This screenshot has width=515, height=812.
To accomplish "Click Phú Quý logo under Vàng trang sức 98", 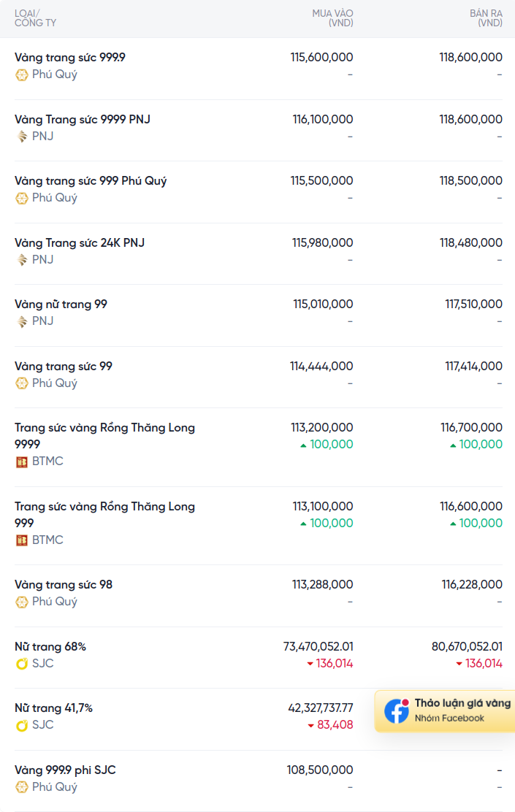I will tap(22, 602).
